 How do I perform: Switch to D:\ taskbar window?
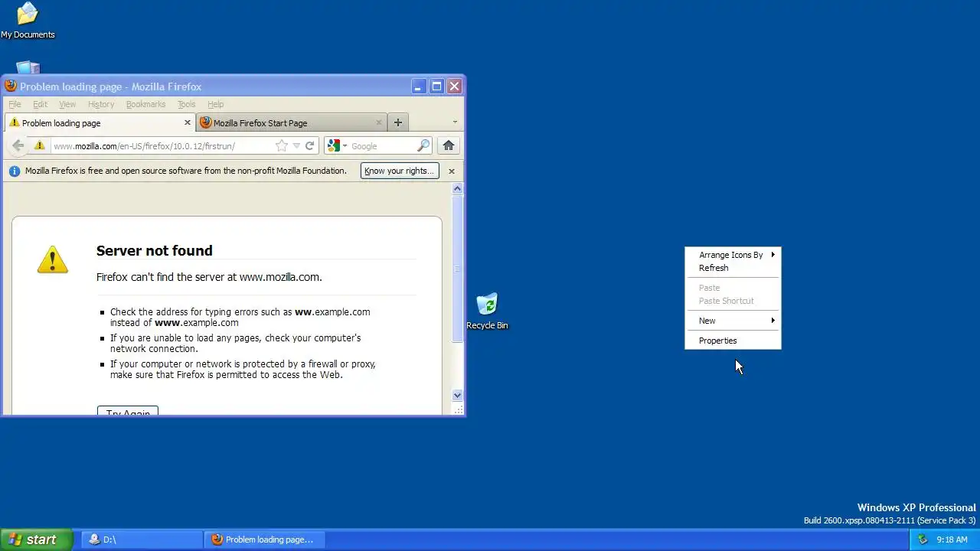[142, 540]
